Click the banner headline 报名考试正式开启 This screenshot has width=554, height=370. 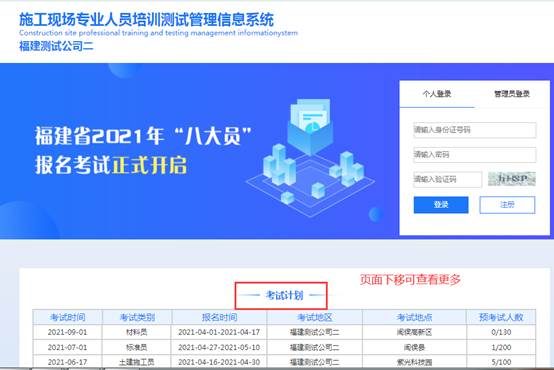click(x=111, y=165)
